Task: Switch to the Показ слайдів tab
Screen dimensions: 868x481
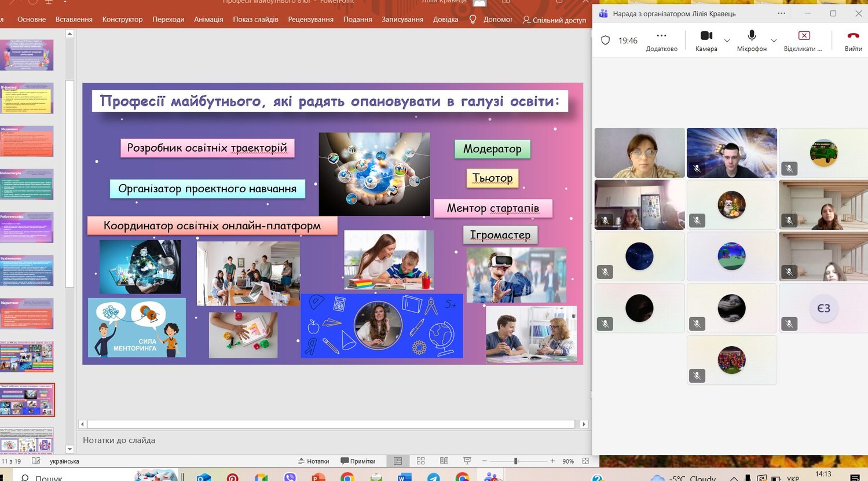Action: click(255, 19)
